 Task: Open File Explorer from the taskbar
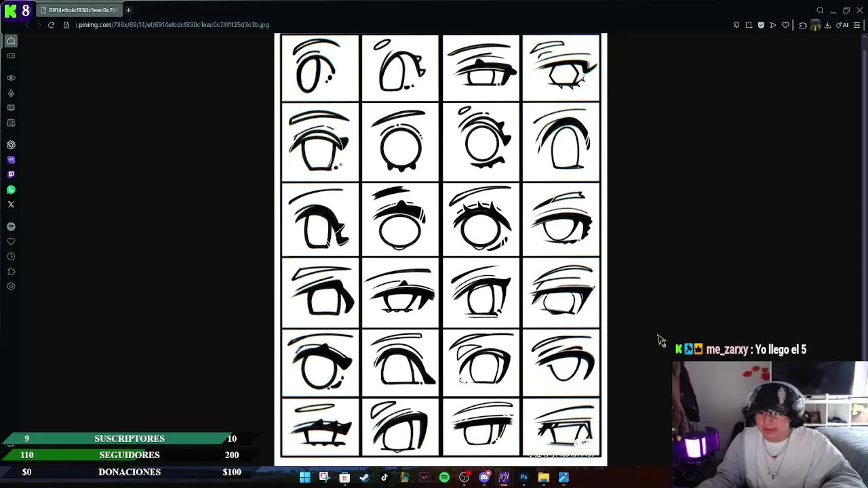544,477
